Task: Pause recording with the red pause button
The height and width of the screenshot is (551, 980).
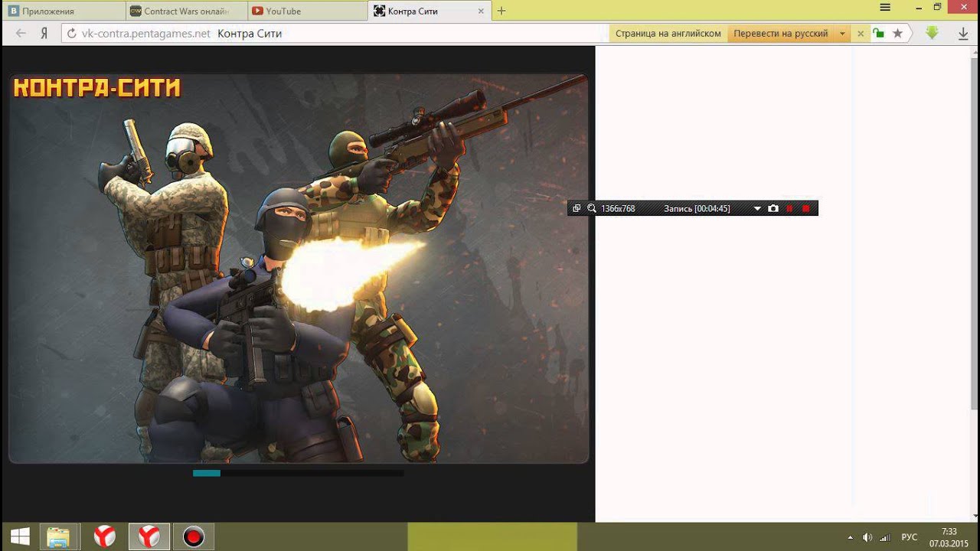Action: point(789,208)
